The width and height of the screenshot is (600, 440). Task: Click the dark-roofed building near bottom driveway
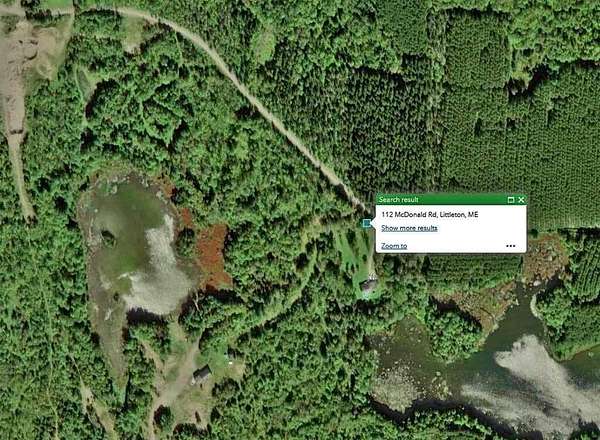point(202,374)
